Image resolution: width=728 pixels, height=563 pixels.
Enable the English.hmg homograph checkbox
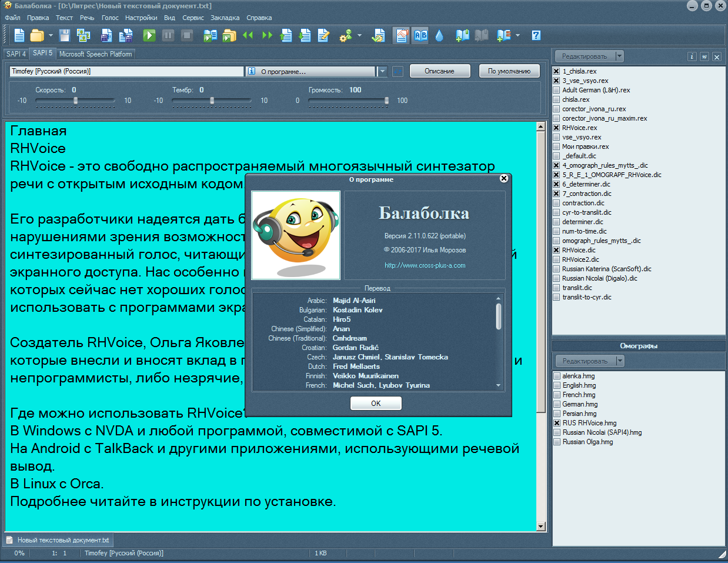(557, 385)
